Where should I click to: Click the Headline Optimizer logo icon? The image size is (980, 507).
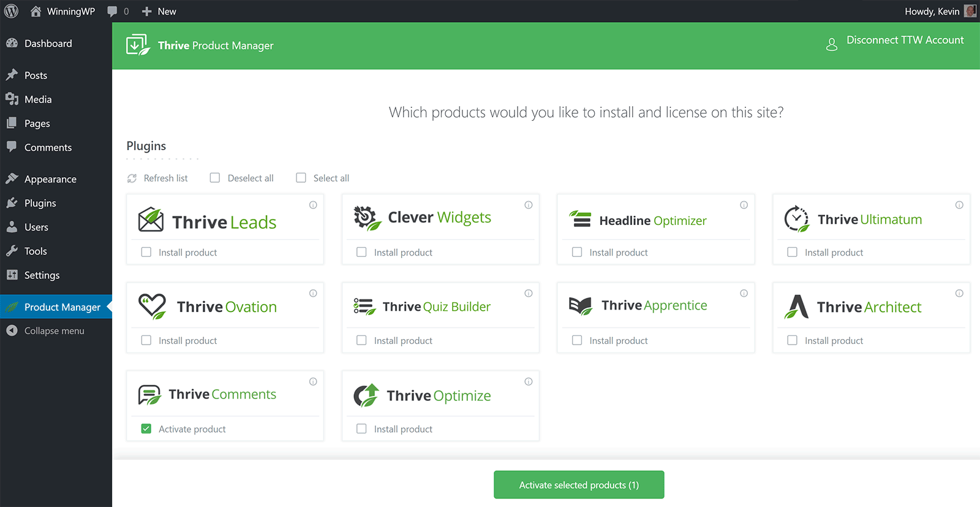[580, 218]
